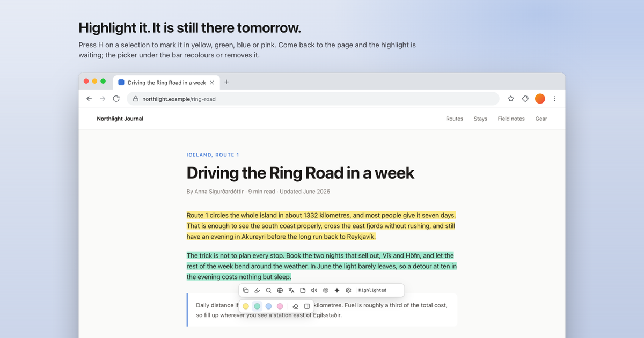Bookmark the page with the star icon

tap(511, 99)
